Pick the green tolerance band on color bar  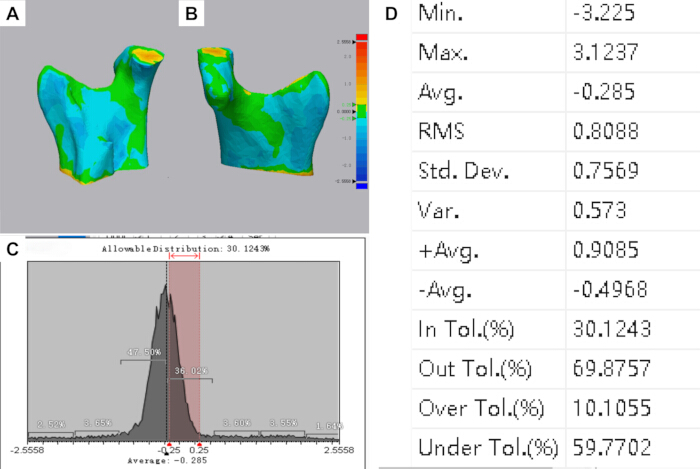pyautogui.click(x=362, y=111)
